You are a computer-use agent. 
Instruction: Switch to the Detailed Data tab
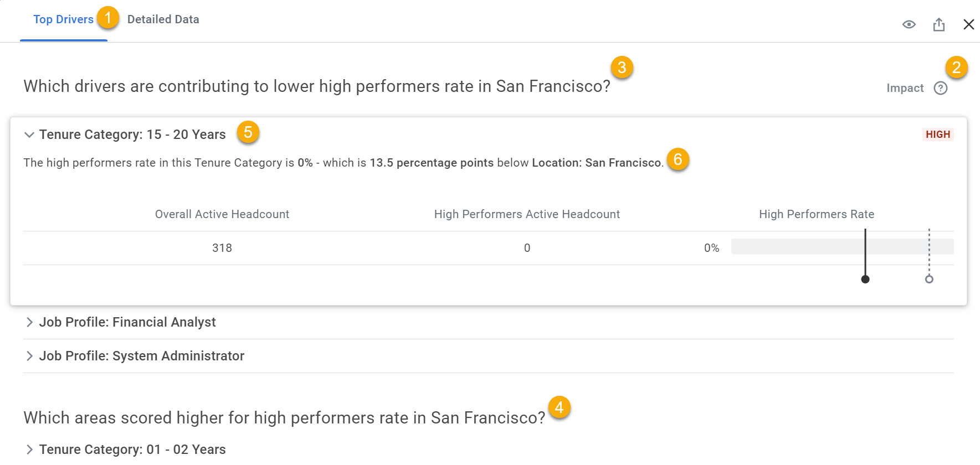click(x=163, y=19)
